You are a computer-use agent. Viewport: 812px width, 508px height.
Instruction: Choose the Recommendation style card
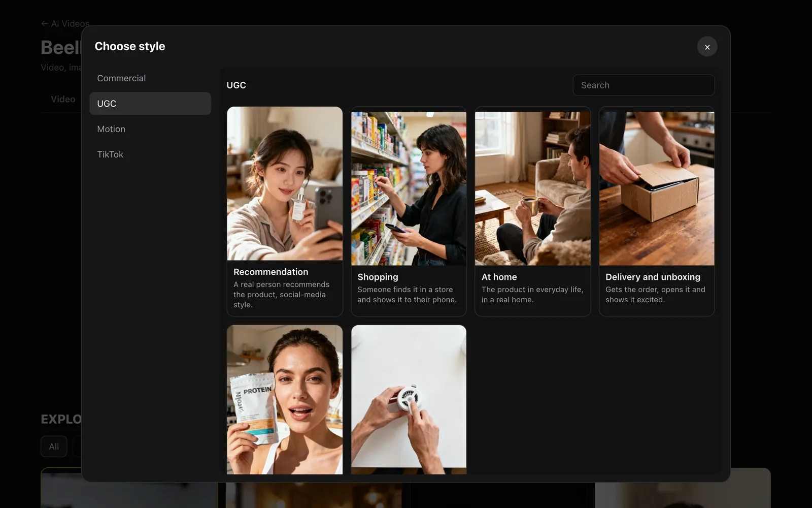click(x=285, y=211)
